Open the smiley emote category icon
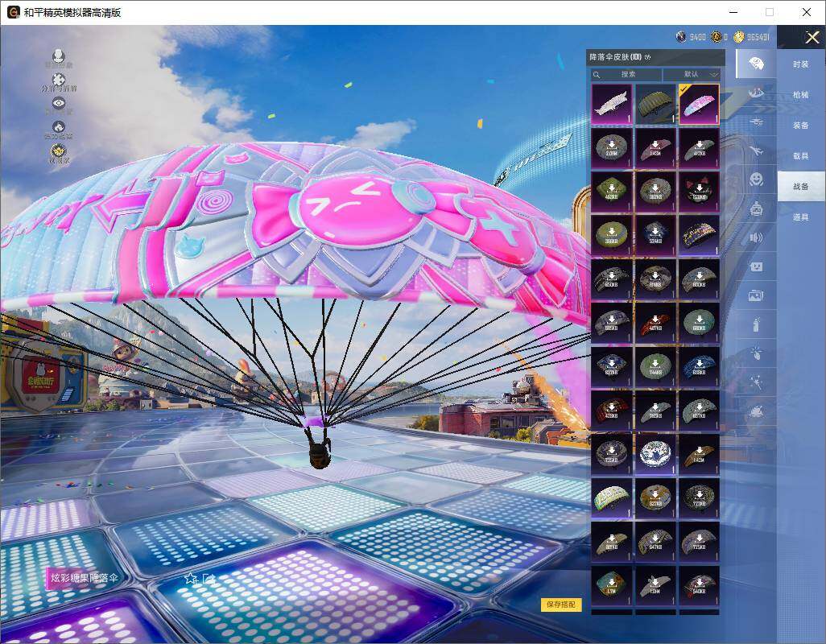Screen dimensions: 826x644 coord(757,180)
